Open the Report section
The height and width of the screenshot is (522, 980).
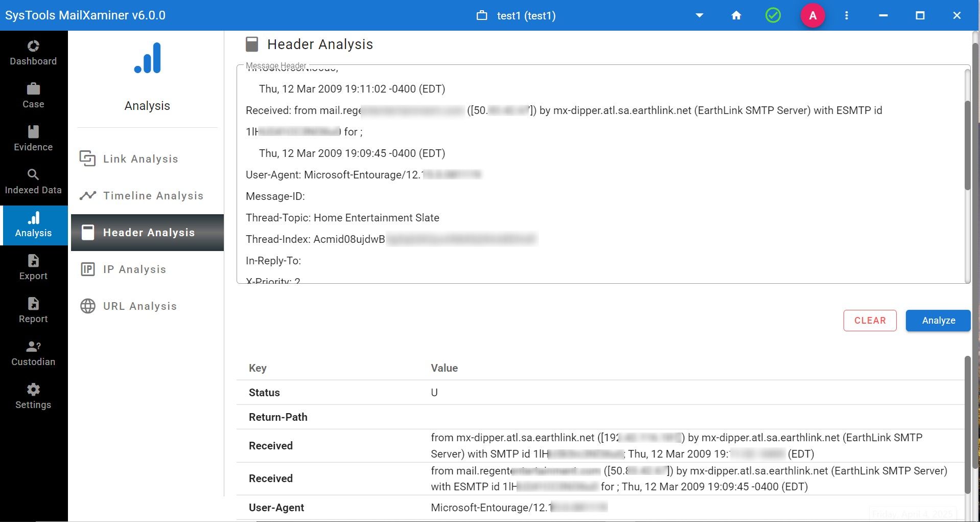click(x=33, y=311)
